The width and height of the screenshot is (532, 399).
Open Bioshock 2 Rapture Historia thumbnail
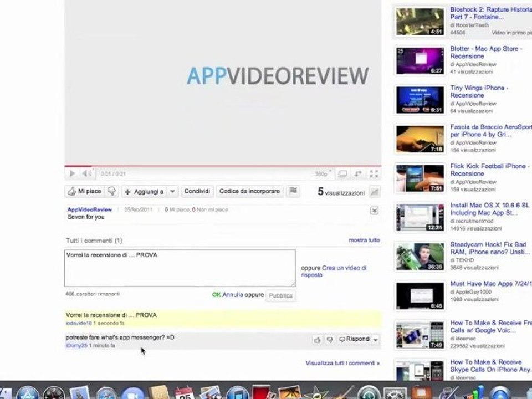420,22
